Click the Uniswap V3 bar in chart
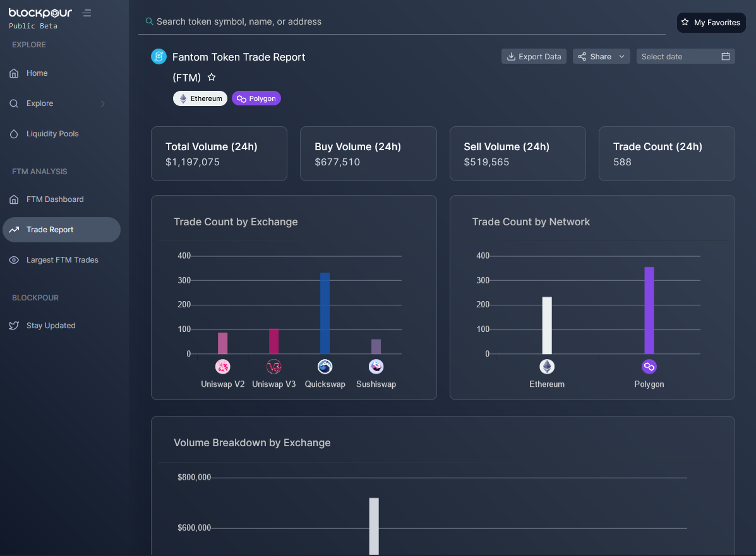Image resolution: width=756 pixels, height=556 pixels. click(x=274, y=341)
